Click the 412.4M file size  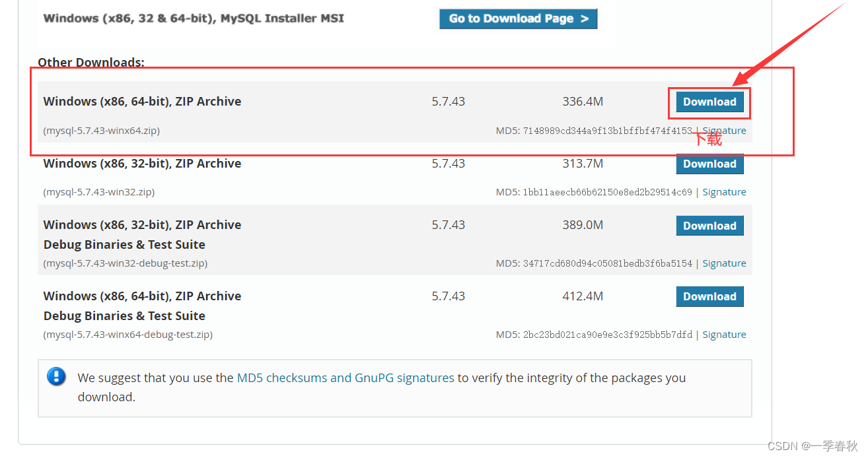tap(583, 296)
